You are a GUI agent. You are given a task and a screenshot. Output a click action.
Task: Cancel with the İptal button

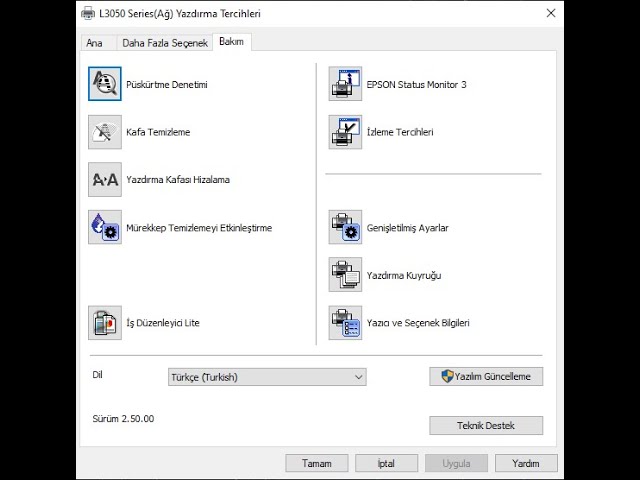386,463
